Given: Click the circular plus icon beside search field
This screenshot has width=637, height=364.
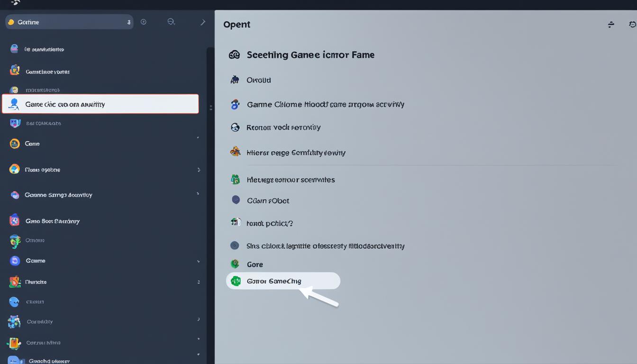Looking at the screenshot, I should point(144,22).
